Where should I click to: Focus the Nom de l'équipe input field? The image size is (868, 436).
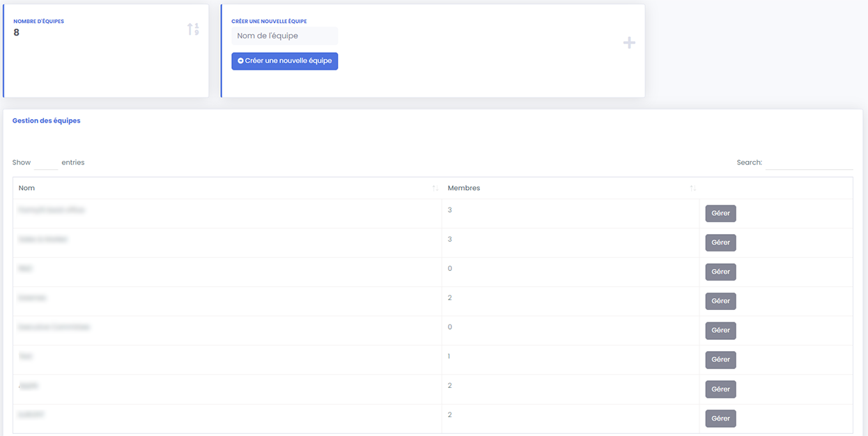pos(284,36)
